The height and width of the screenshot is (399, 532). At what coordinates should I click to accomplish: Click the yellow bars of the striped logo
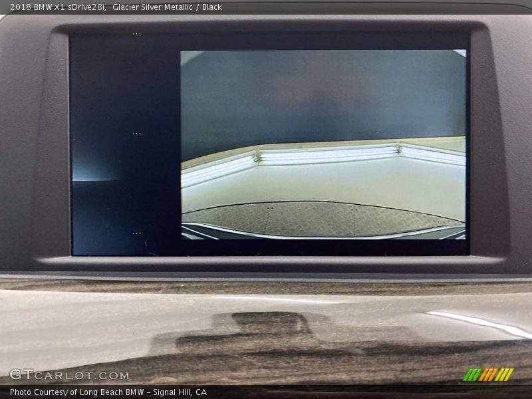click(505, 374)
